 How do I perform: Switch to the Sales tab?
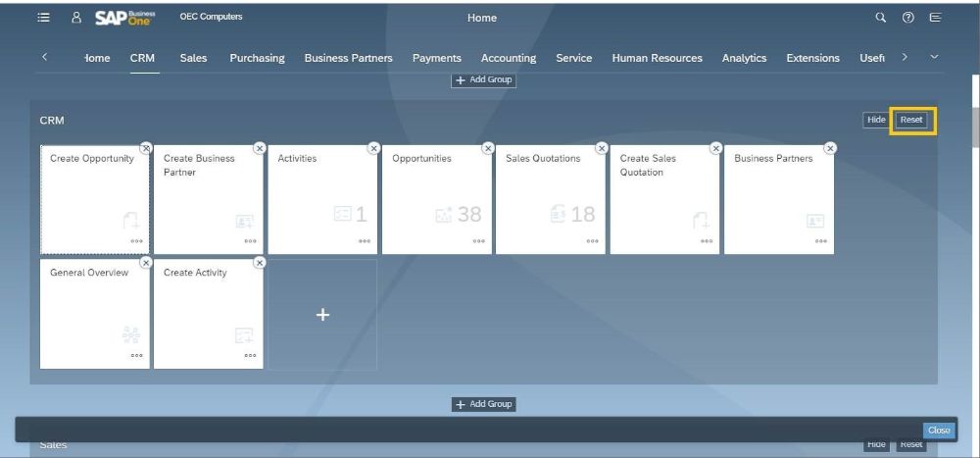[x=193, y=58]
